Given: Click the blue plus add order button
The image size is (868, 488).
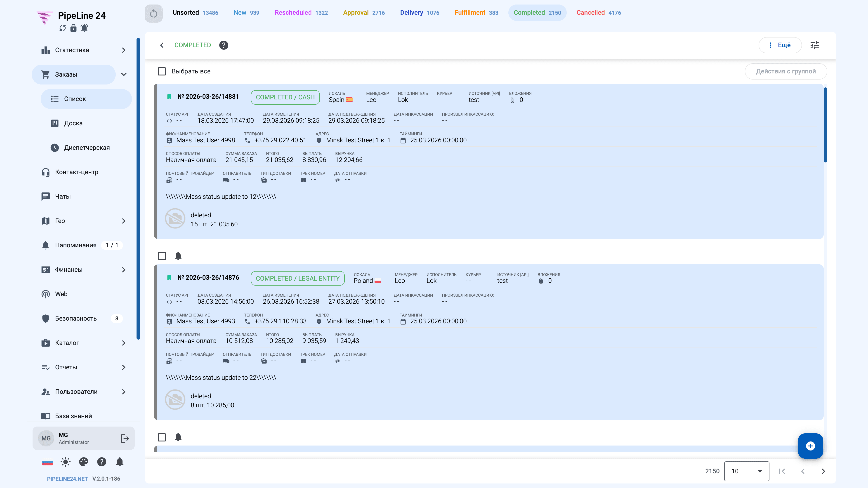Looking at the screenshot, I should coord(810,446).
